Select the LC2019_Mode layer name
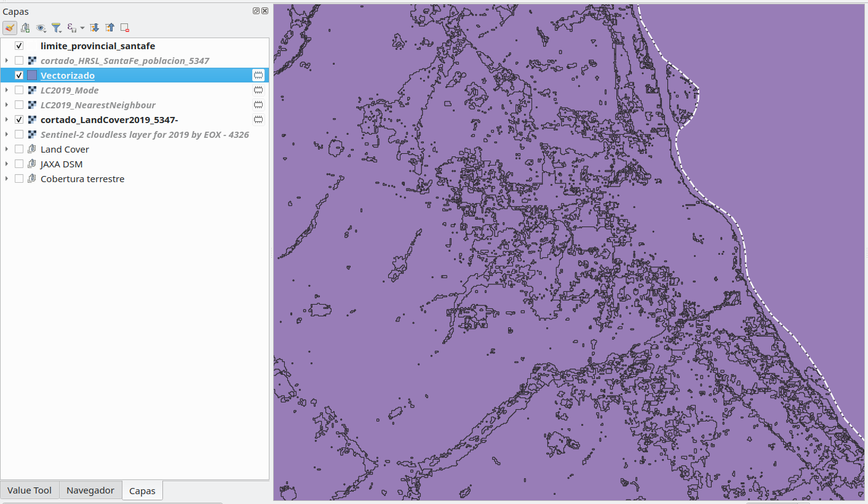 (x=70, y=90)
